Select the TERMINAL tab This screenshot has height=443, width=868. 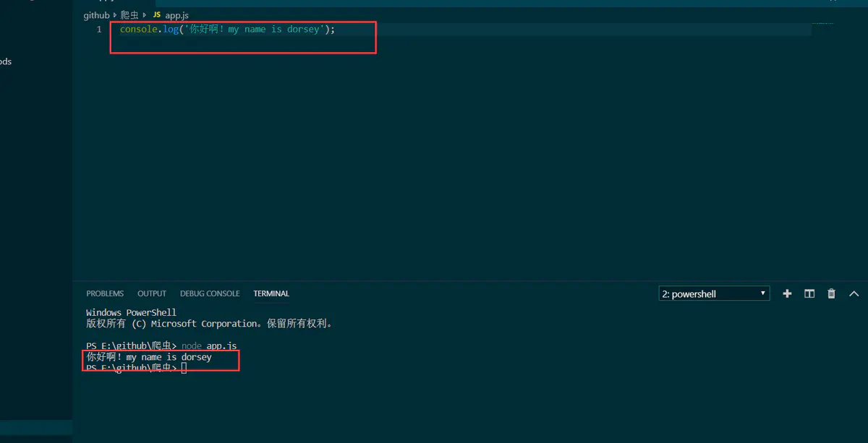[x=271, y=293]
